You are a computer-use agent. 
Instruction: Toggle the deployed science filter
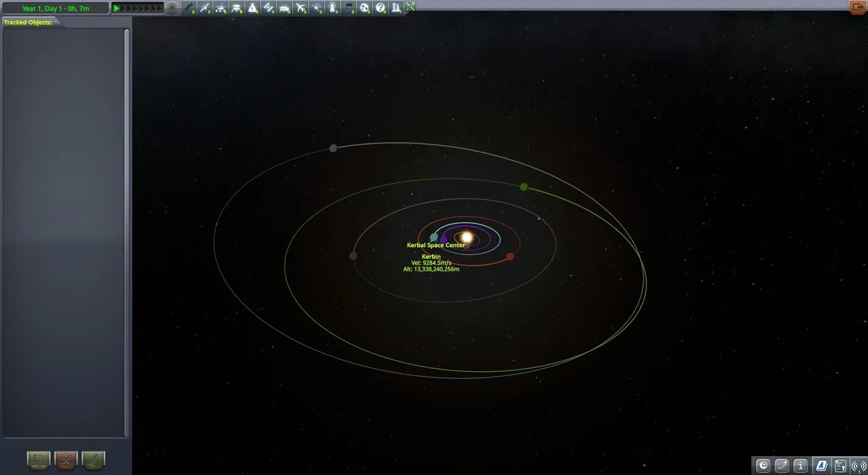point(397,8)
